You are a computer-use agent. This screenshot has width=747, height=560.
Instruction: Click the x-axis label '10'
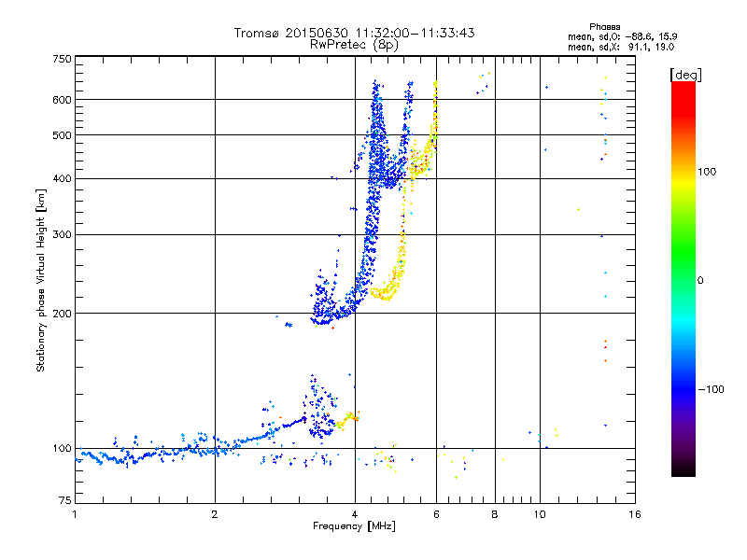540,515
